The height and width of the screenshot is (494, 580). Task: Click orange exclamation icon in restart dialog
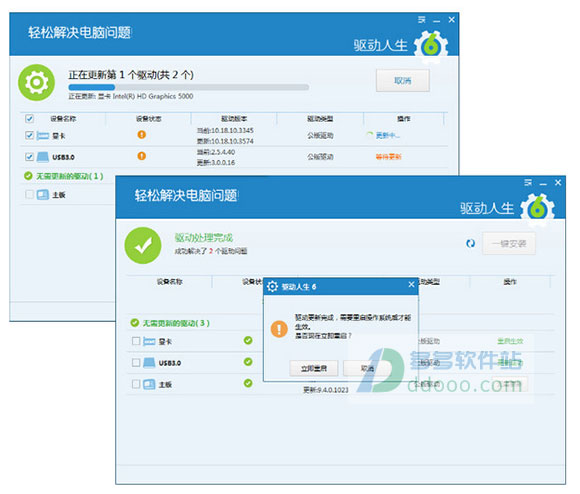(279, 329)
